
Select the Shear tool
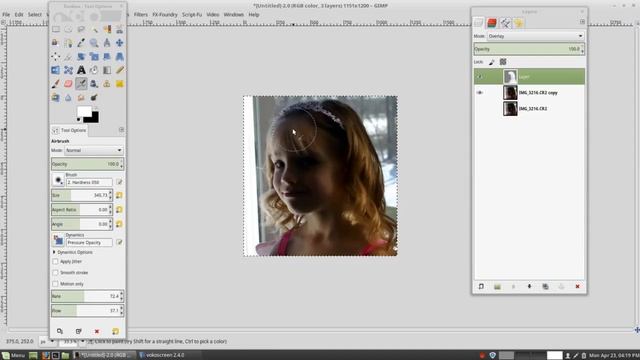(x=107, y=56)
